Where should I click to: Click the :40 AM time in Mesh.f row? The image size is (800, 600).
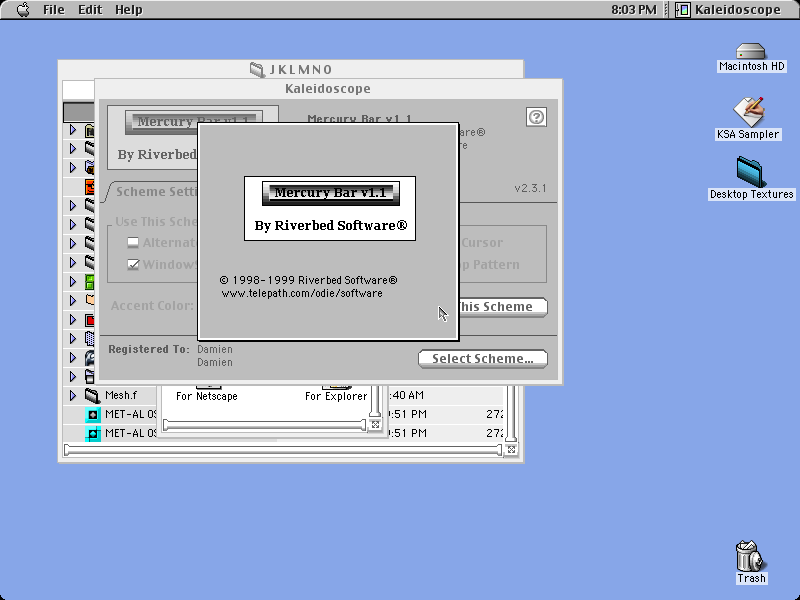(x=407, y=395)
